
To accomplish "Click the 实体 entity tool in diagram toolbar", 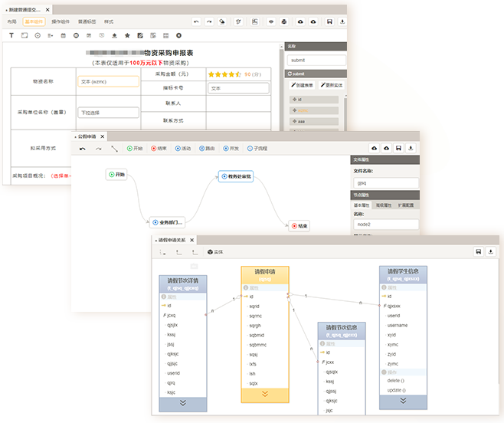I will coord(215,251).
